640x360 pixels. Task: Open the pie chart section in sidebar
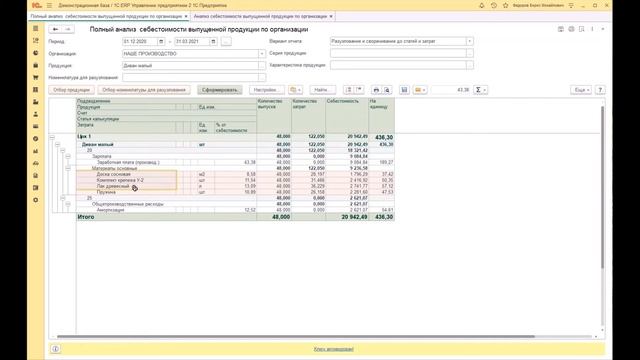coord(36,53)
